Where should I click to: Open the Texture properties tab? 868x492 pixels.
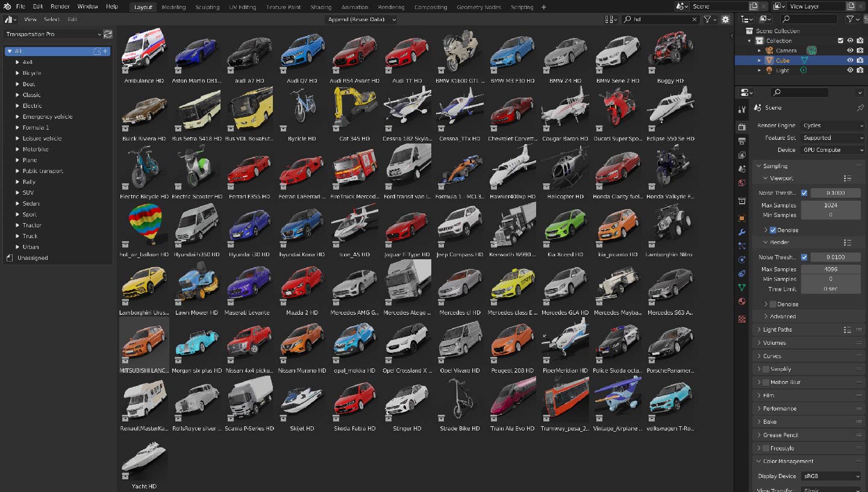click(742, 318)
